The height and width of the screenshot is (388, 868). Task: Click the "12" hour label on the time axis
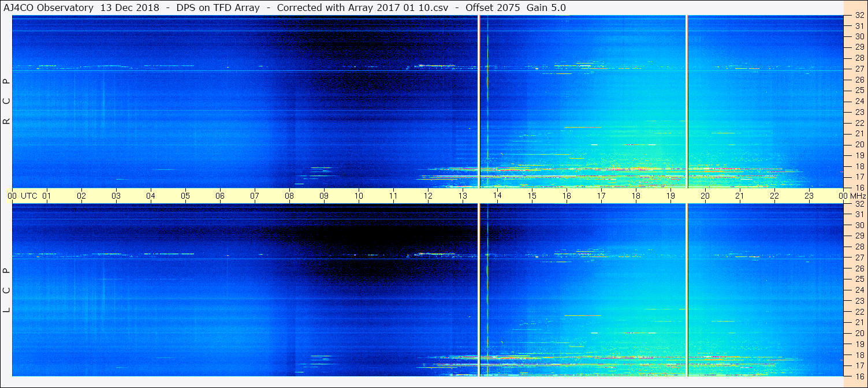click(428, 196)
